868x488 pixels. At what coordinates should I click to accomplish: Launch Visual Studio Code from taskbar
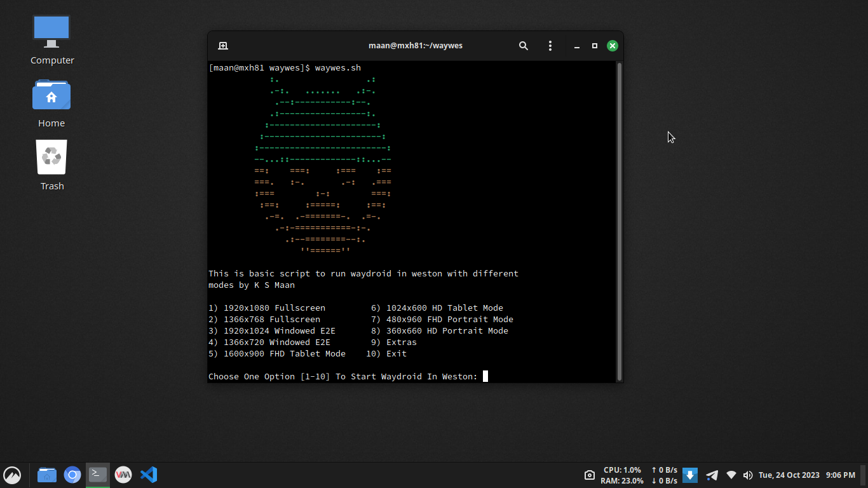point(149,475)
